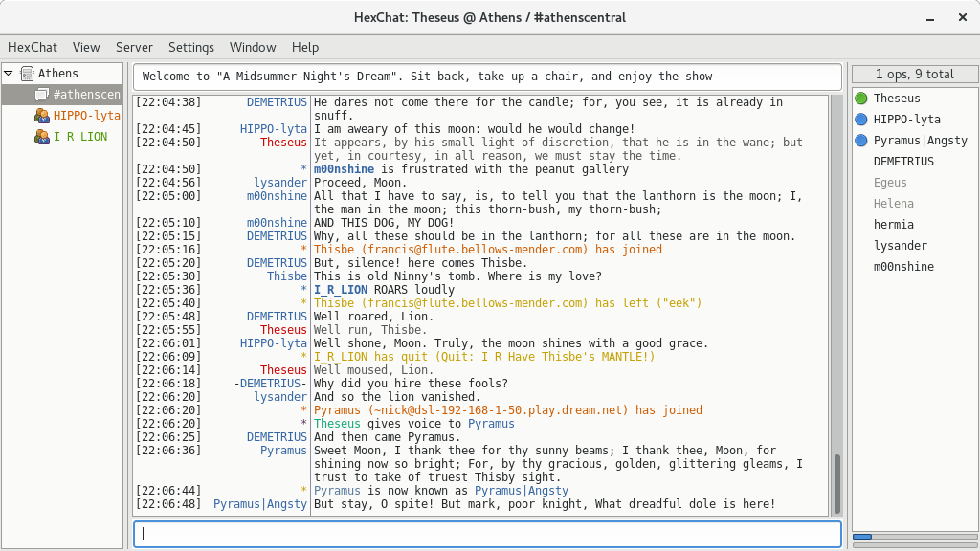Collapse the Athens server tree node
Image resolution: width=980 pixels, height=551 pixels.
[10, 74]
